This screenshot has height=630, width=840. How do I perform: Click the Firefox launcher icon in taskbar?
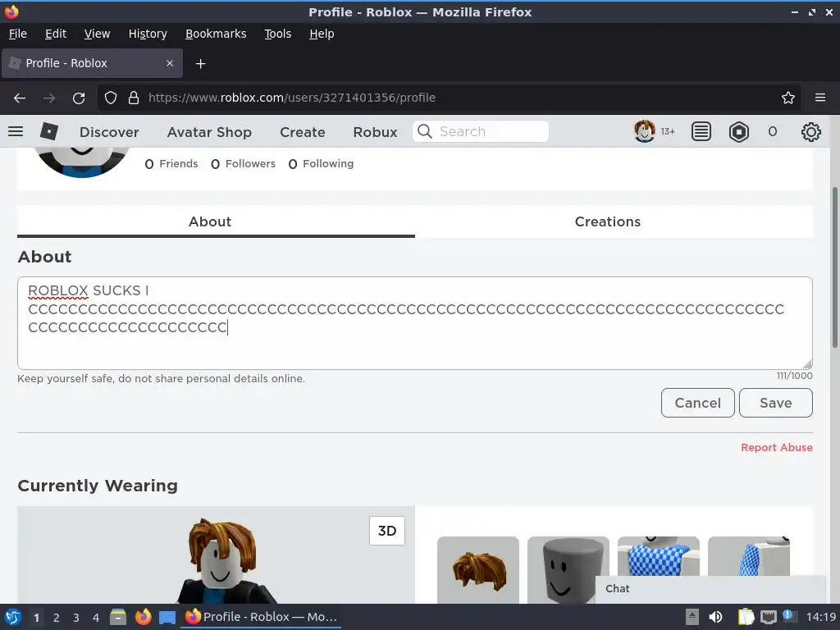(x=143, y=617)
